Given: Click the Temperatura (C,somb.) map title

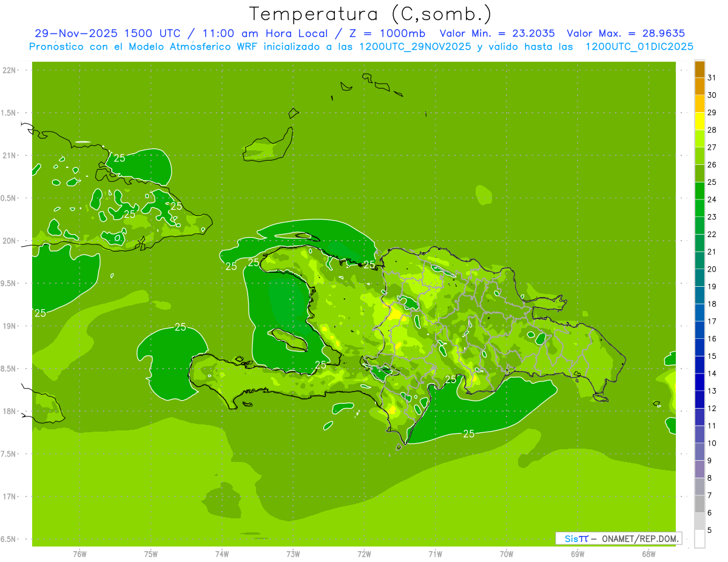Looking at the screenshot, I should tap(371, 13).
